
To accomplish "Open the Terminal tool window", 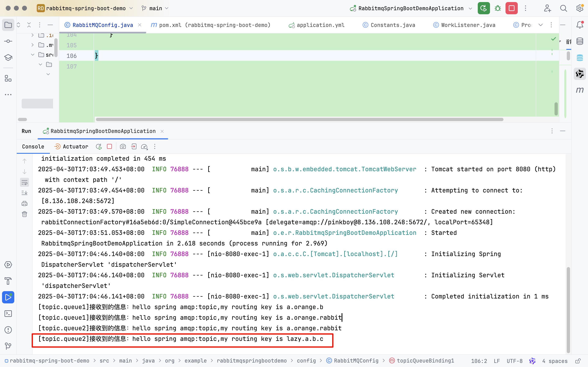I will 8,314.
